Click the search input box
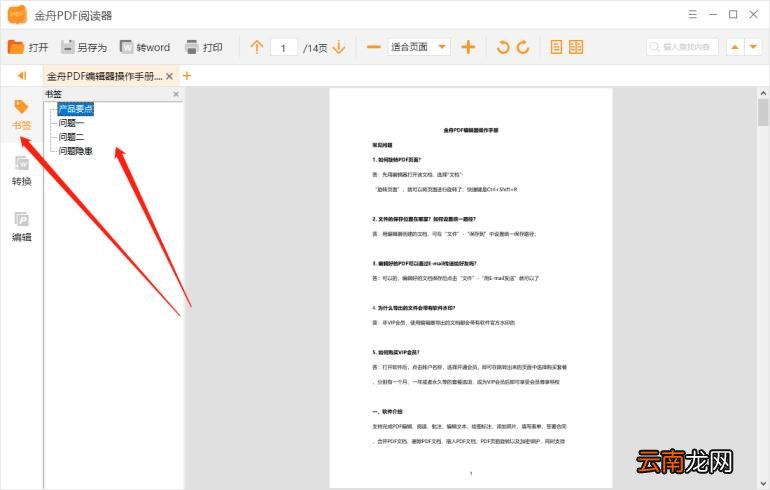The height and width of the screenshot is (490, 770). coord(682,47)
